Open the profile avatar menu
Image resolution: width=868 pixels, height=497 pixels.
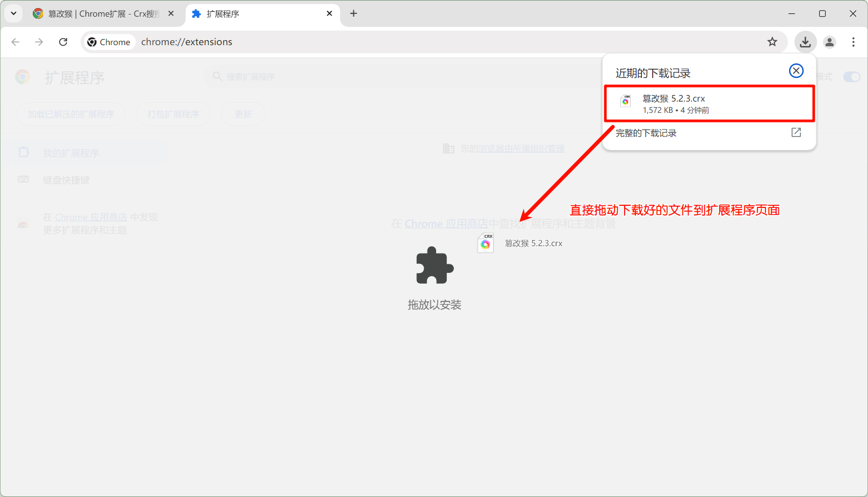829,42
